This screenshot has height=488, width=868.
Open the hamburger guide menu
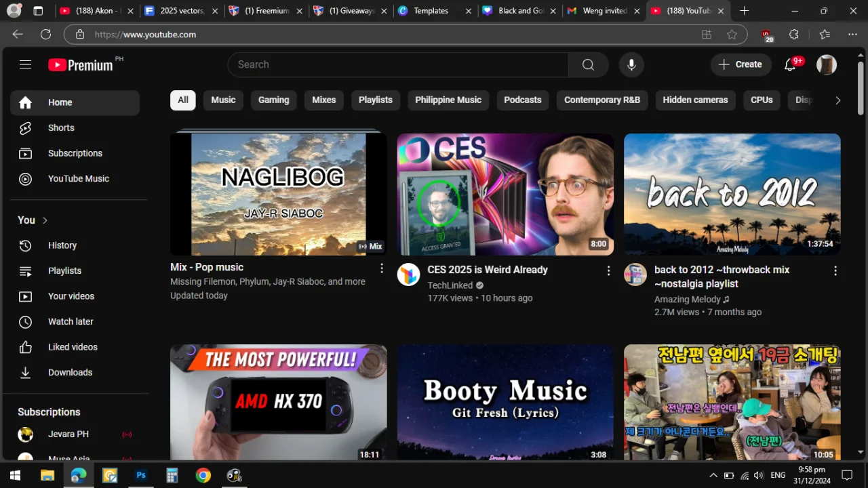(25, 64)
